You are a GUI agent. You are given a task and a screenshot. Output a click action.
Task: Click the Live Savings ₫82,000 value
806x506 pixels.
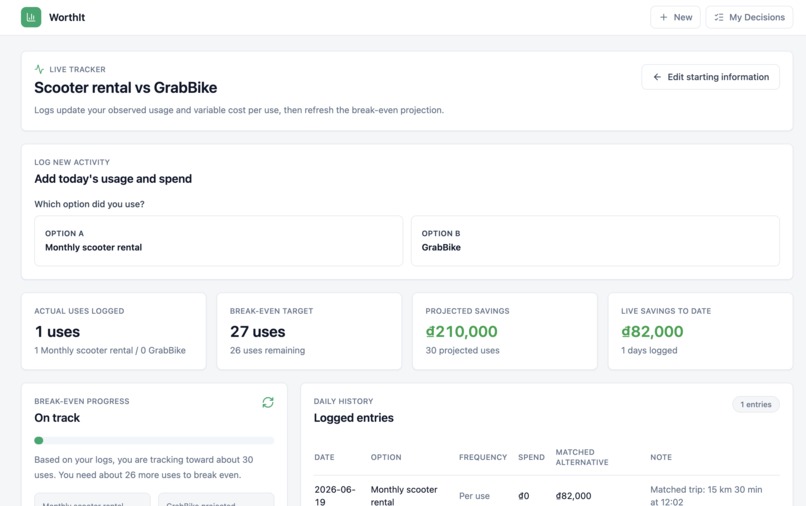coord(652,331)
